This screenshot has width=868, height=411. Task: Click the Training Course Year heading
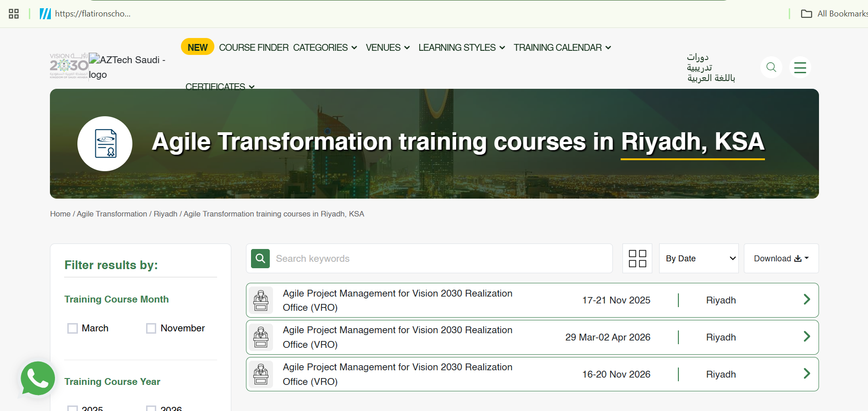112,382
